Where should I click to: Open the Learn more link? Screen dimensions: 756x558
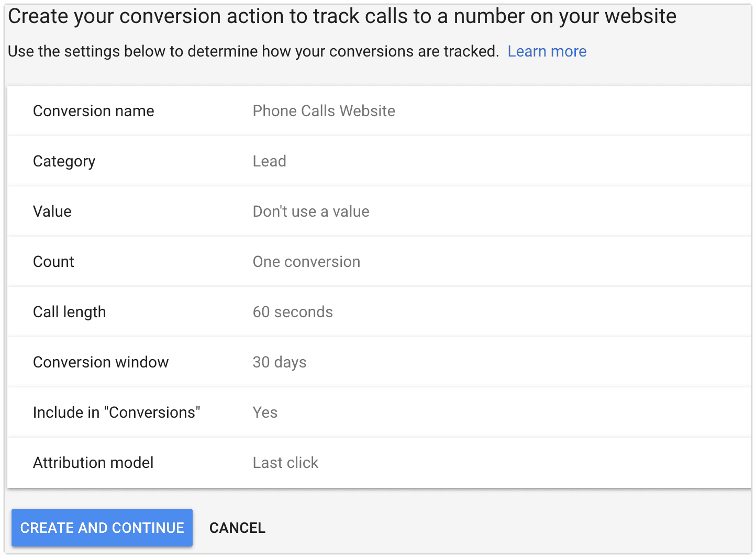point(547,51)
